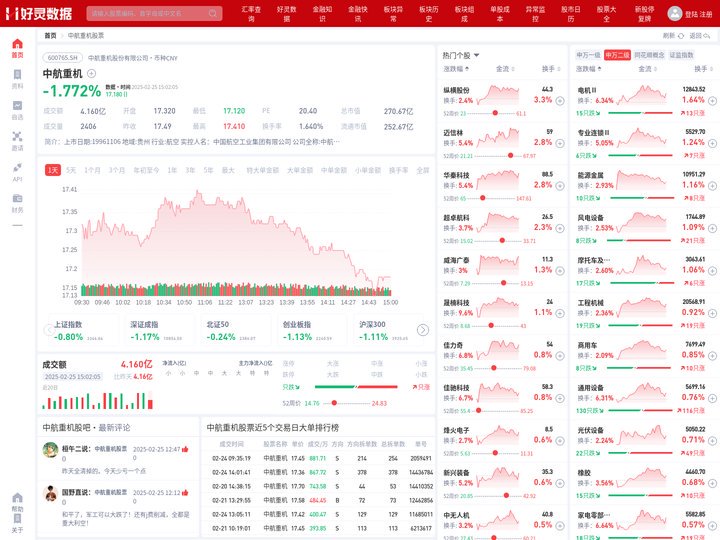The width and height of the screenshot is (720, 540).
Task: Add 工程机械 sector with plus icon
Action: click(x=712, y=313)
